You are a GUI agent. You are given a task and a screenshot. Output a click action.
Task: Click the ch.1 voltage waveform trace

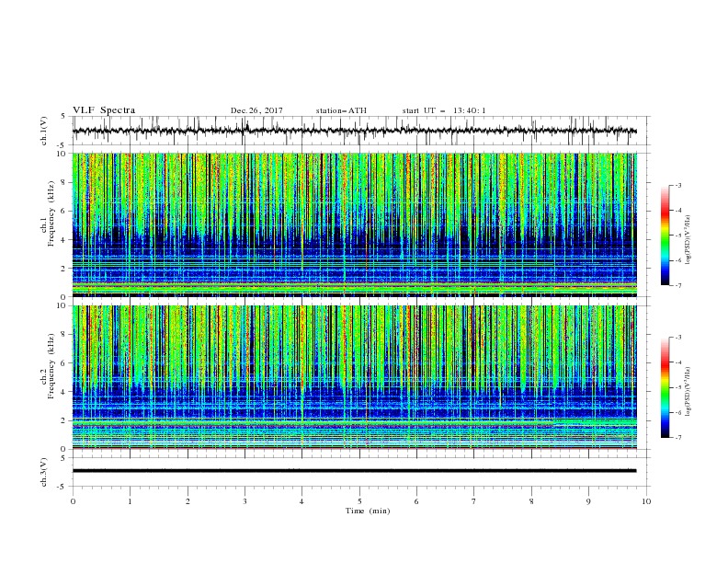pos(354,131)
